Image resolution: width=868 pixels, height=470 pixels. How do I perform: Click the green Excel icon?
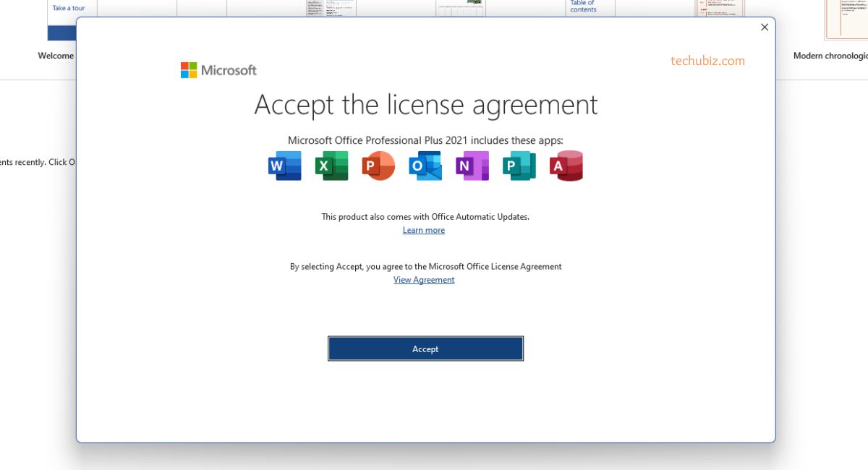click(x=331, y=166)
